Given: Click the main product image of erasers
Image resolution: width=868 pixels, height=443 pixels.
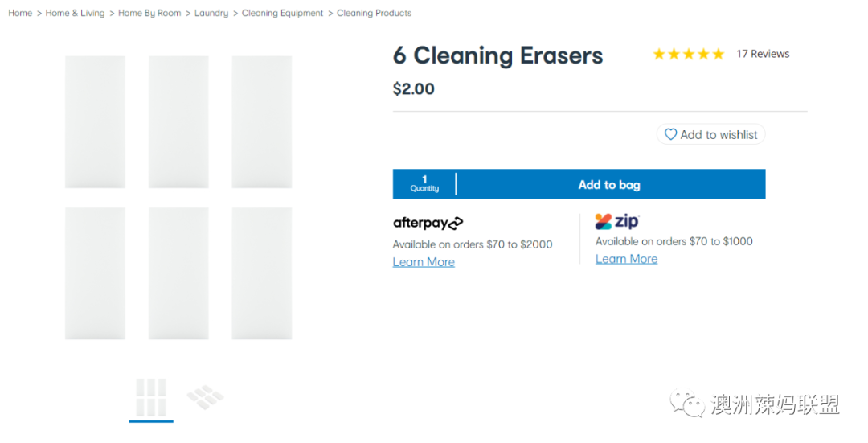Looking at the screenshot, I should (x=178, y=198).
